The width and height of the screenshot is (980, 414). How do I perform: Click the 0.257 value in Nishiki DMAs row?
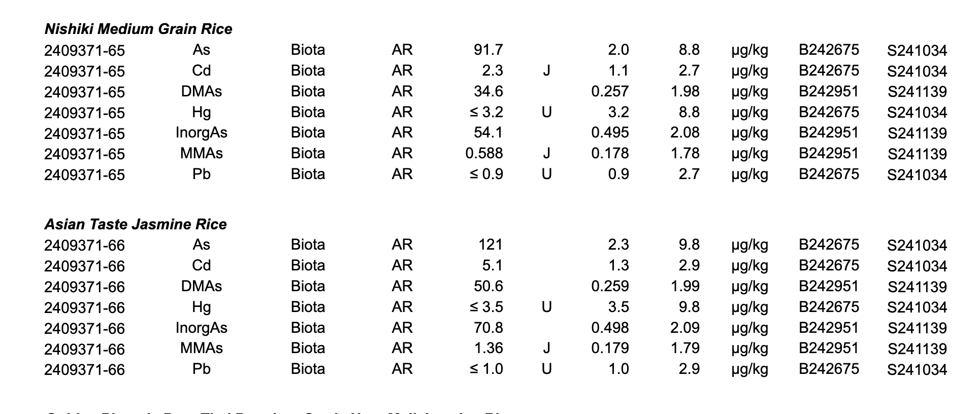(x=610, y=91)
